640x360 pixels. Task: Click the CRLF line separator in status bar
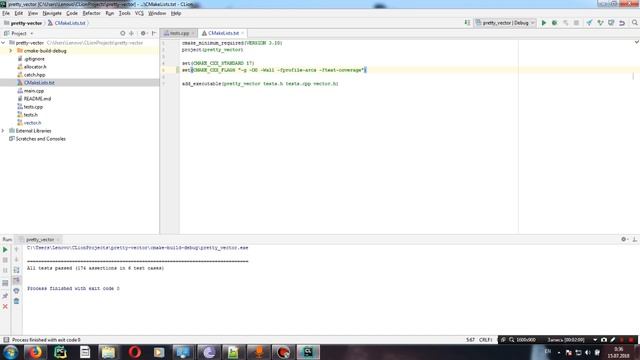pos(485,340)
